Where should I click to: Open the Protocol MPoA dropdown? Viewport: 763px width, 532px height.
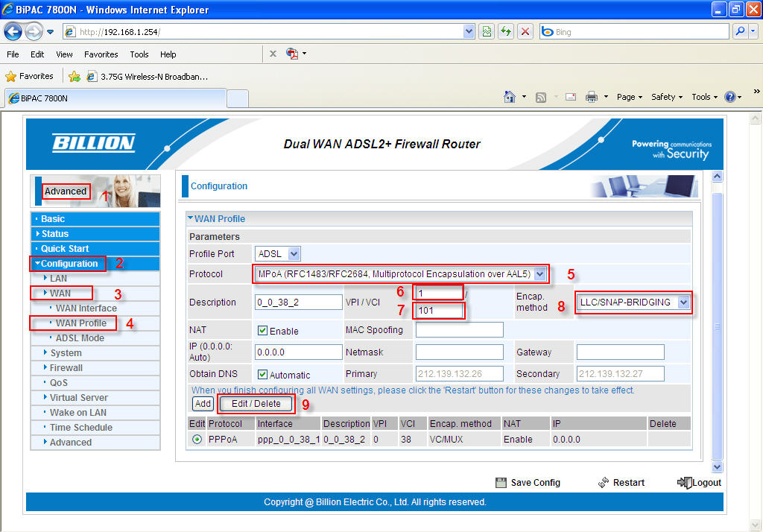pyautogui.click(x=401, y=274)
